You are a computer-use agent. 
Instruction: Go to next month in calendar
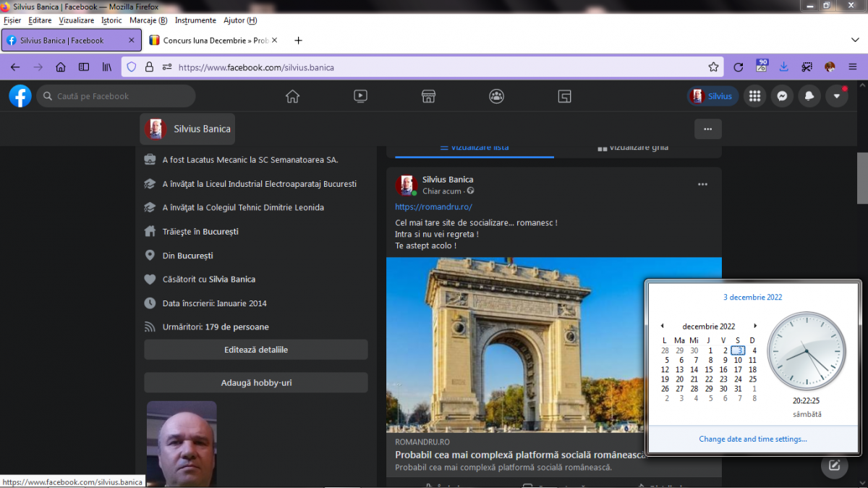[755, 327]
